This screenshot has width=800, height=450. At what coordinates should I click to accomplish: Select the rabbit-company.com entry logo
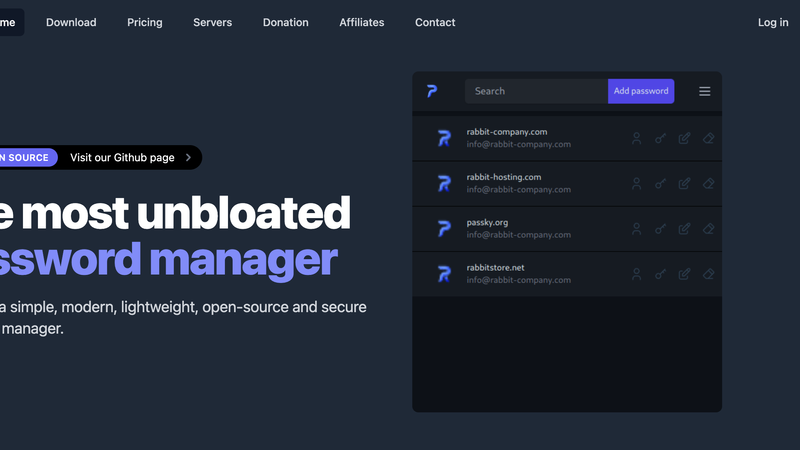pyautogui.click(x=444, y=139)
